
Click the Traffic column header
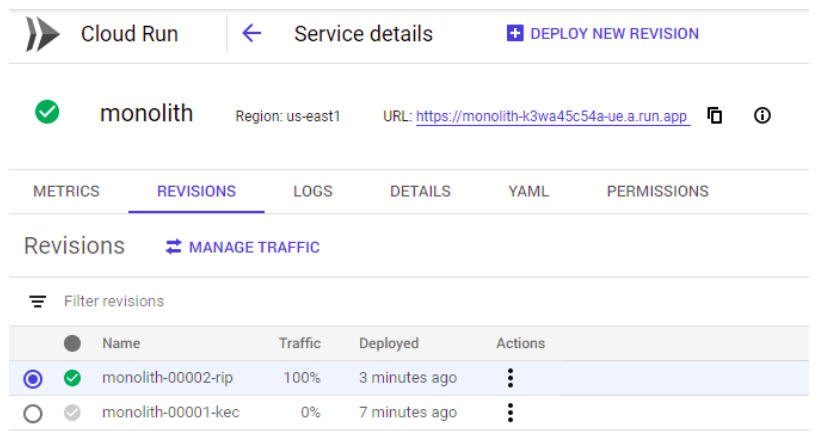(299, 343)
